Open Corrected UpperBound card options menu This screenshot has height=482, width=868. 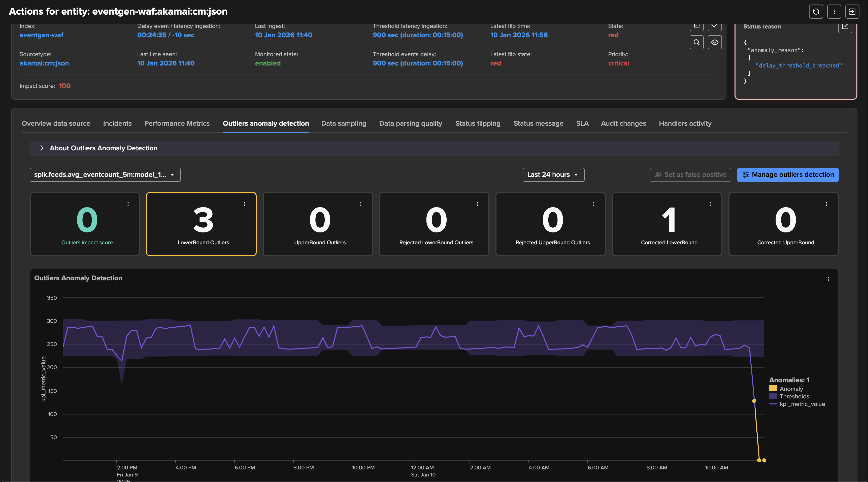click(x=826, y=204)
